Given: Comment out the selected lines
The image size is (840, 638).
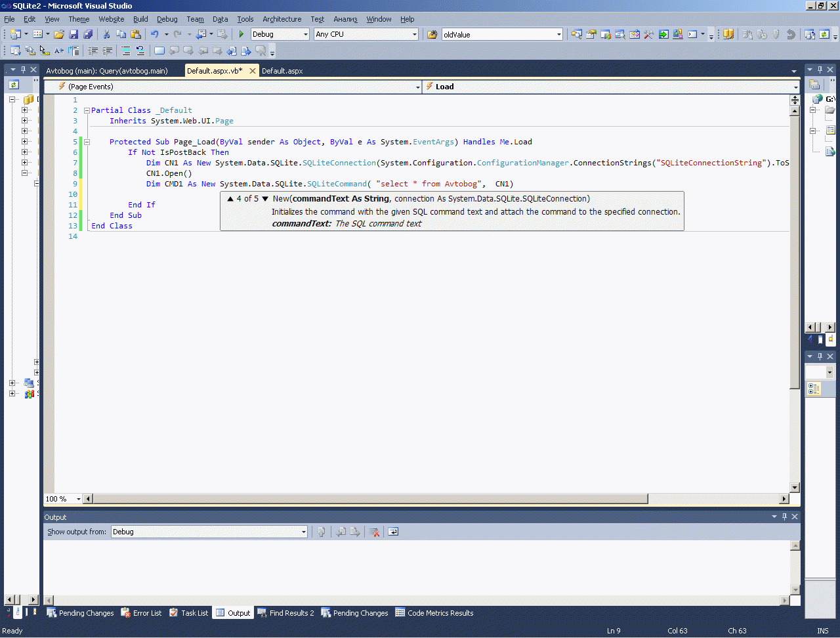Looking at the screenshot, I should (126, 51).
